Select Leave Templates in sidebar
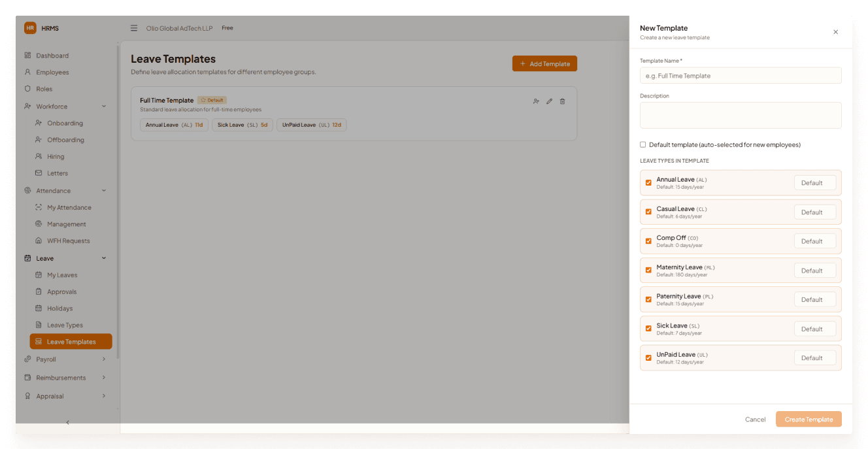This screenshot has width=868, height=449. (71, 342)
